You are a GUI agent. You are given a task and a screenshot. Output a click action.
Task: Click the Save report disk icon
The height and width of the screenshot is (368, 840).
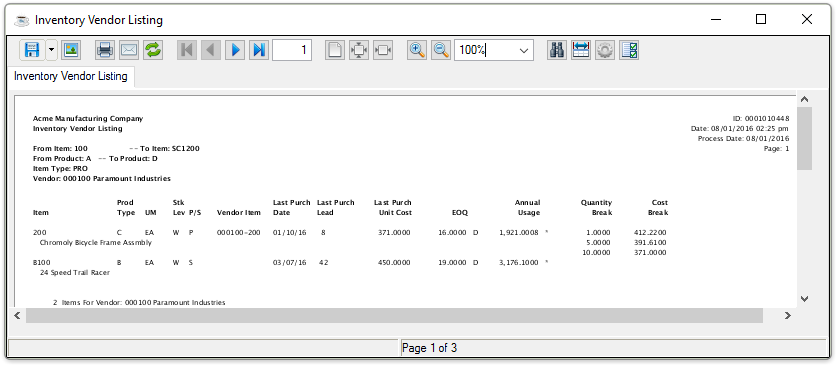click(x=32, y=50)
